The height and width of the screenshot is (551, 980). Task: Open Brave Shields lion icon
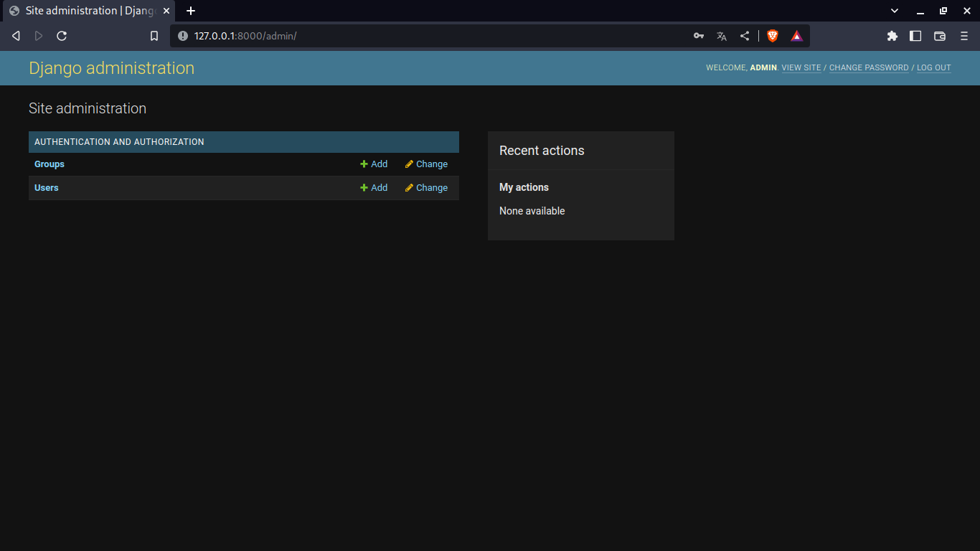pyautogui.click(x=773, y=36)
